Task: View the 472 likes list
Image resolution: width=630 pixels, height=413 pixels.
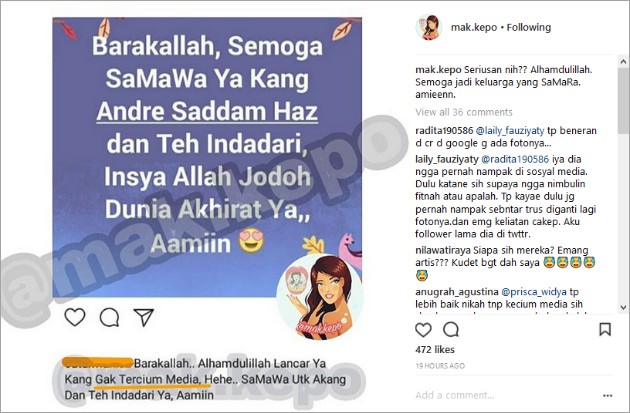Action: [x=435, y=350]
